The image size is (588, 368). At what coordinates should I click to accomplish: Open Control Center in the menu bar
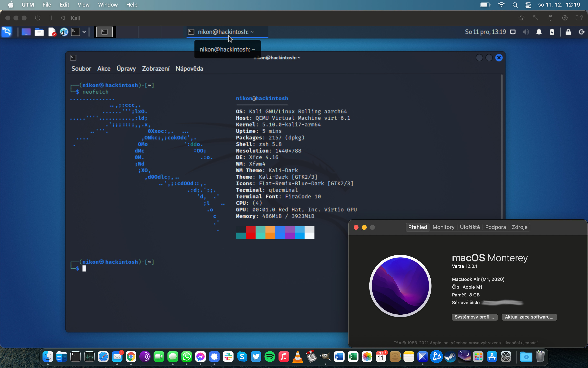pos(528,5)
